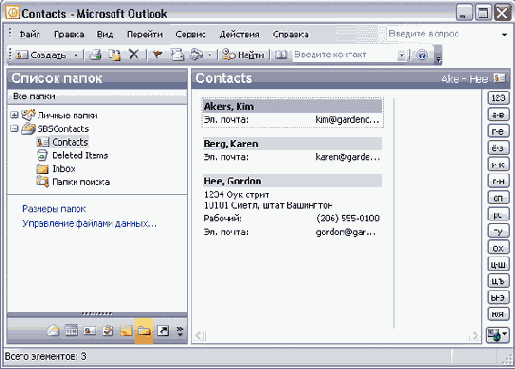Click the move to folder icon
The height and width of the screenshot is (369, 515).
click(115, 55)
